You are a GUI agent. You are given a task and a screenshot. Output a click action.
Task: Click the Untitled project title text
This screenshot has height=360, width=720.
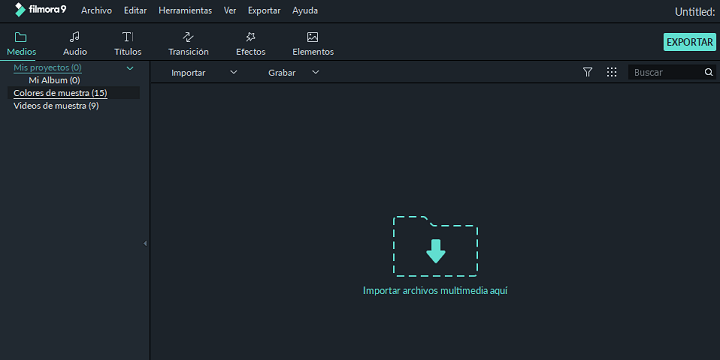coord(695,12)
